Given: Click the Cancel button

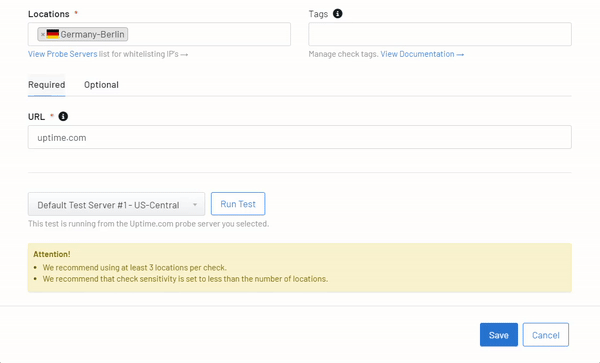Looking at the screenshot, I should (x=546, y=335).
